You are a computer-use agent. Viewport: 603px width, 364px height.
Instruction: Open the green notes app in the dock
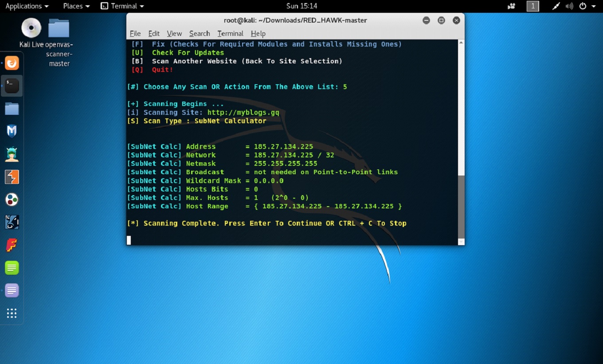point(12,268)
